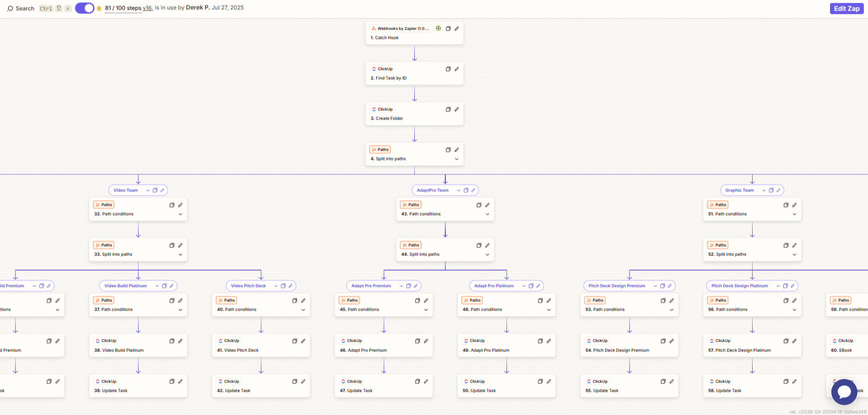The height and width of the screenshot is (415, 868).
Task: Expand step 48 Path conditions
Action: coord(549,310)
